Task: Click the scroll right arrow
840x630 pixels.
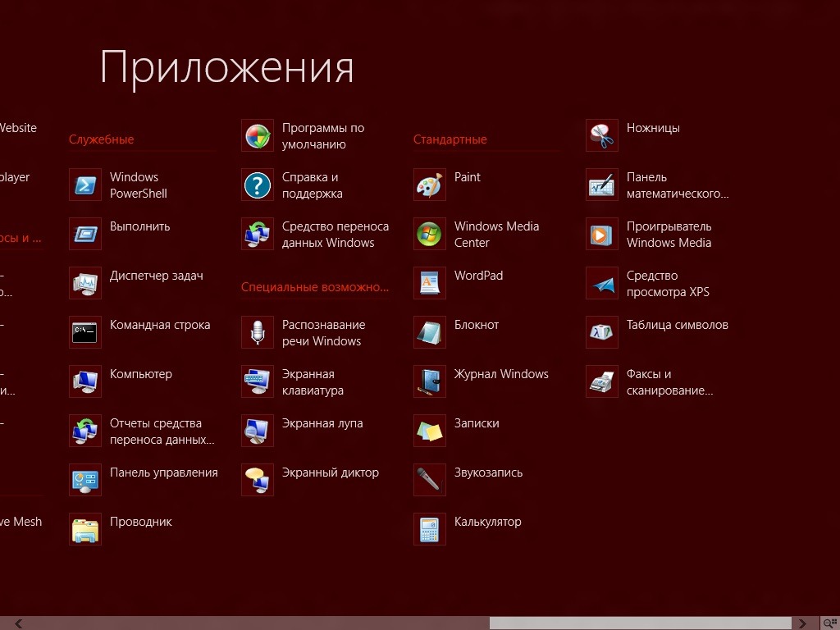Action: click(802, 623)
